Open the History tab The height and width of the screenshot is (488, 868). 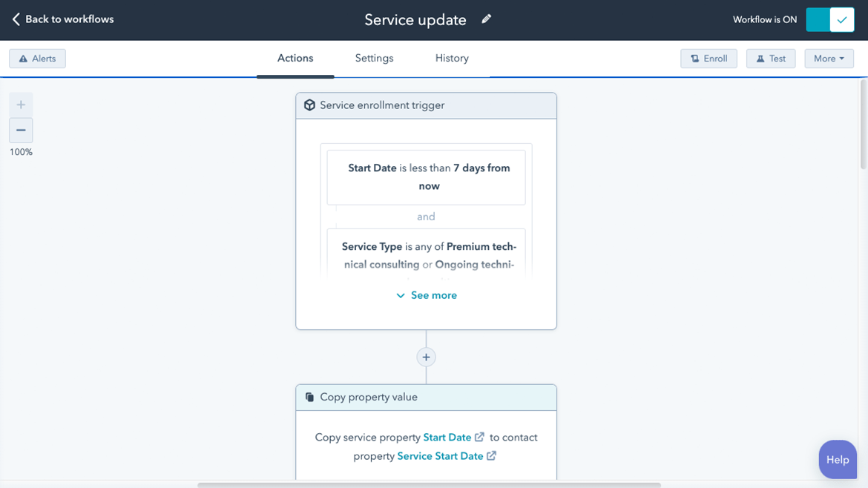(451, 58)
